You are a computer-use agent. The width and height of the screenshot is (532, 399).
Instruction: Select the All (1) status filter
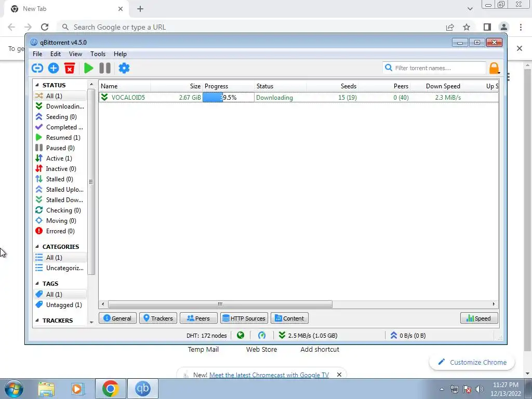pyautogui.click(x=60, y=96)
